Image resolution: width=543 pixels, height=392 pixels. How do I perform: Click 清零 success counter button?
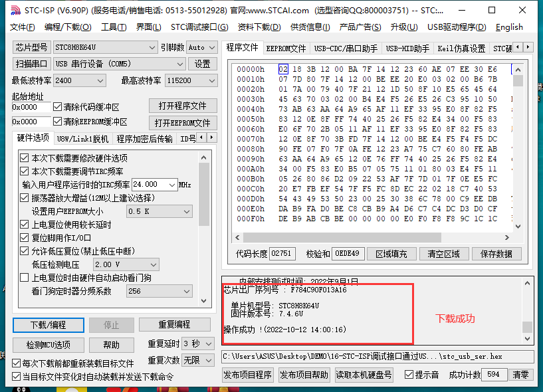(x=520, y=375)
